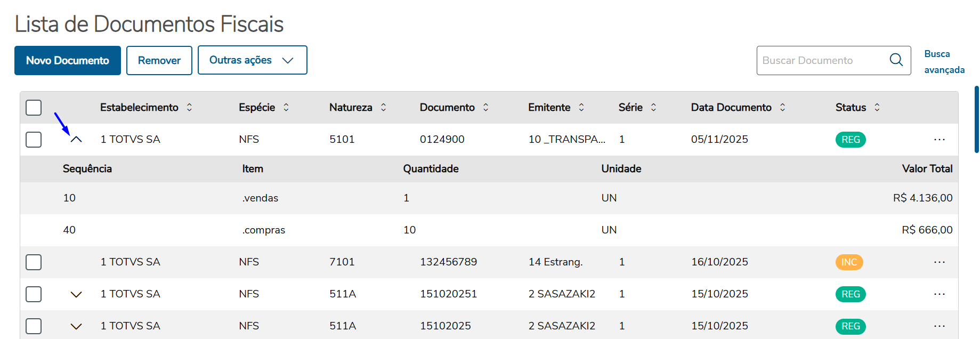Open more options for document 132456789
The width and height of the screenshot is (980, 339).
click(x=939, y=262)
